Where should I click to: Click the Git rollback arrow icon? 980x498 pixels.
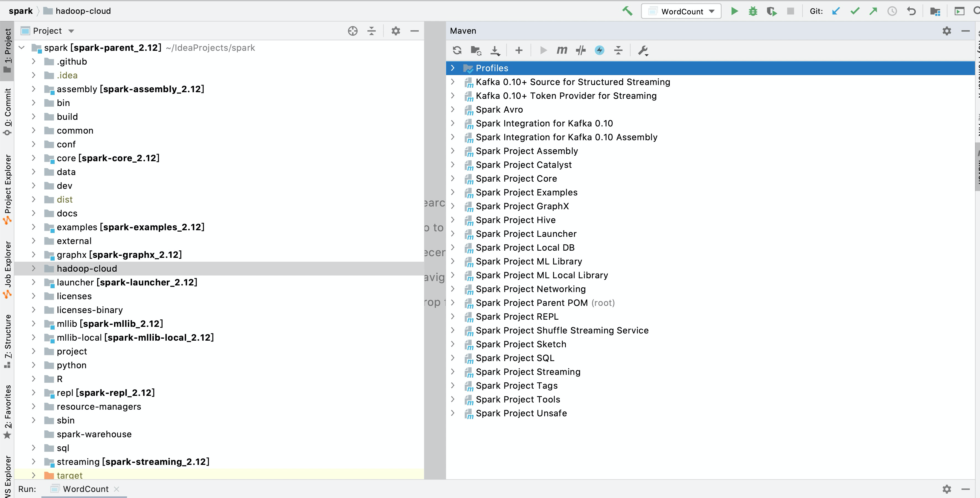tap(911, 11)
